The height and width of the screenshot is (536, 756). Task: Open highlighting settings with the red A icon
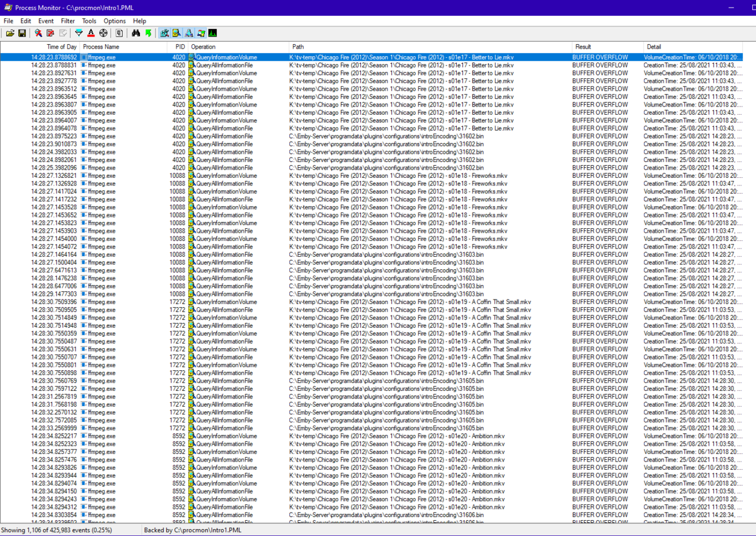pyautogui.click(x=91, y=33)
